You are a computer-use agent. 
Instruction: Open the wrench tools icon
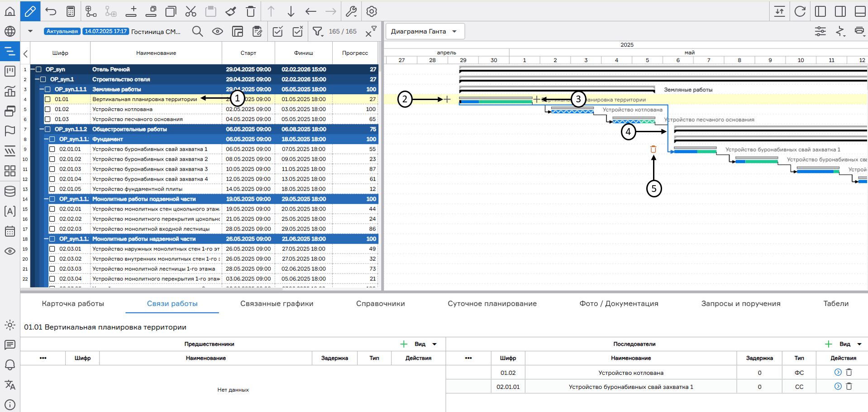351,11
